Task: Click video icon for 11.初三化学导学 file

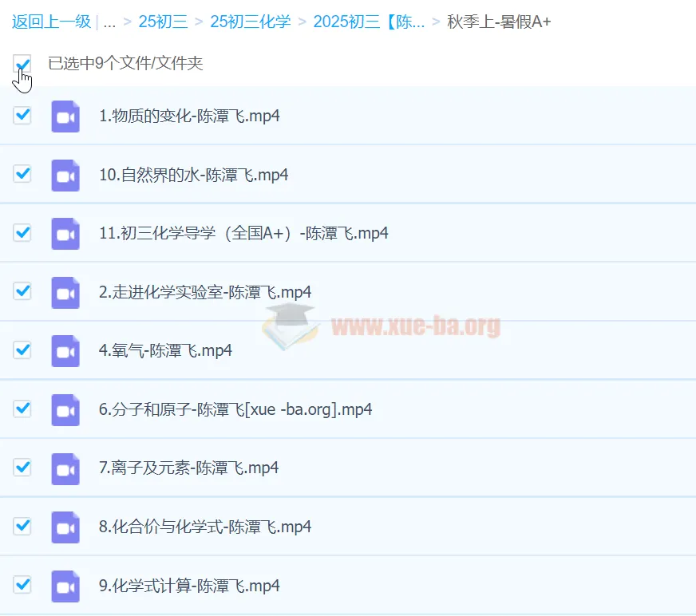Action: tap(65, 234)
